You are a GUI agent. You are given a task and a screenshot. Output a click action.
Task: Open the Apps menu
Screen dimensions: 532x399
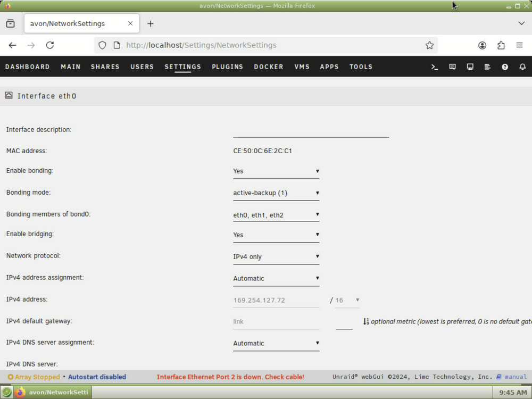tap(329, 67)
